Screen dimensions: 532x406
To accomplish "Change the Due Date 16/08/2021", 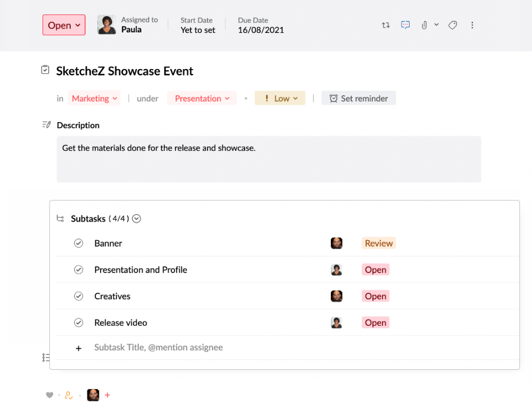I will click(261, 30).
